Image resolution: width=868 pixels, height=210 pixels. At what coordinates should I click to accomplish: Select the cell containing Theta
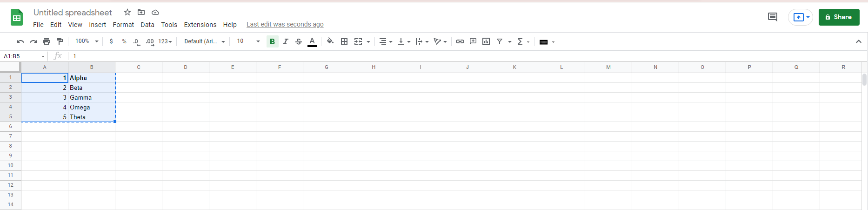click(x=92, y=117)
